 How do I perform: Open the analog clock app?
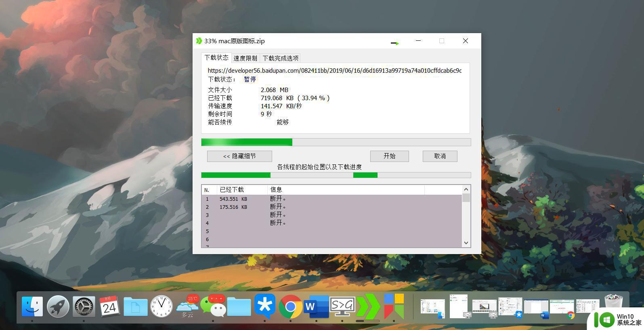[x=162, y=306]
